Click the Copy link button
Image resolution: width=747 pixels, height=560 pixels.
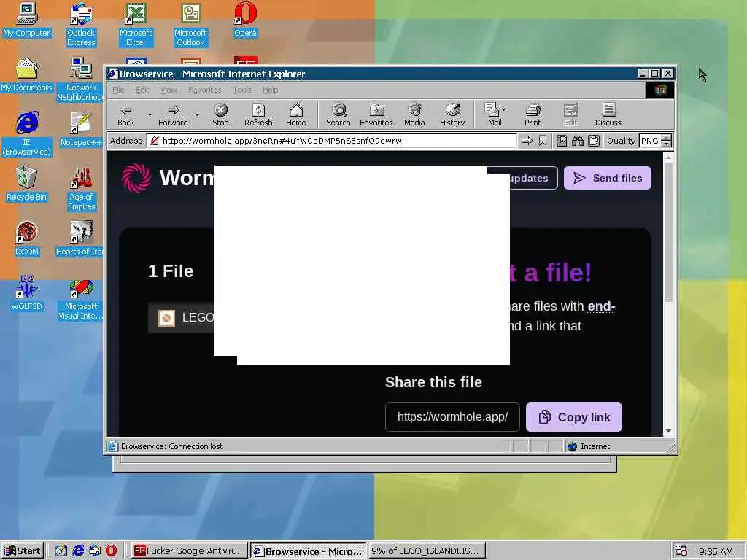tap(574, 417)
